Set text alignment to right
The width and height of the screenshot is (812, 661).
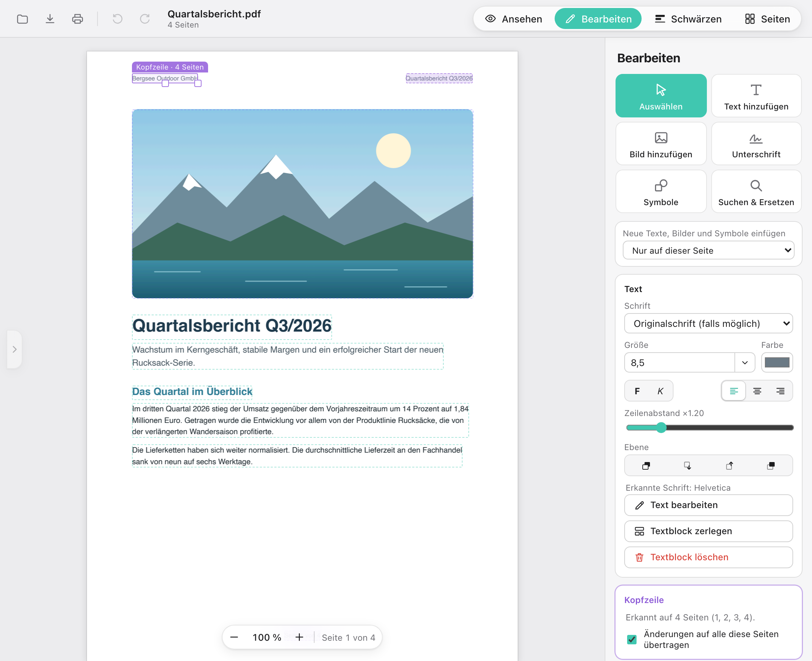780,391
